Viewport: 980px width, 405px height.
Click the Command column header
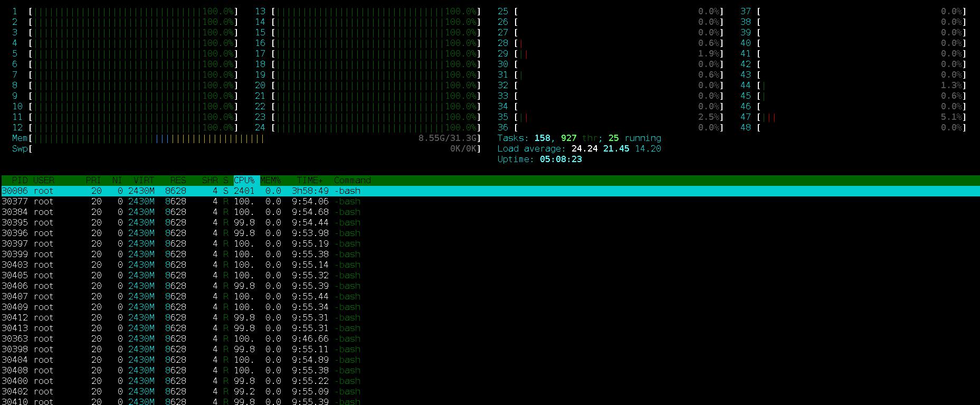click(x=352, y=180)
